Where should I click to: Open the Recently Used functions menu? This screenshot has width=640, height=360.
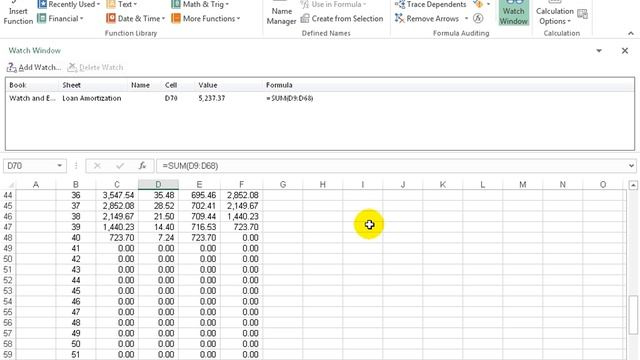click(68, 4)
